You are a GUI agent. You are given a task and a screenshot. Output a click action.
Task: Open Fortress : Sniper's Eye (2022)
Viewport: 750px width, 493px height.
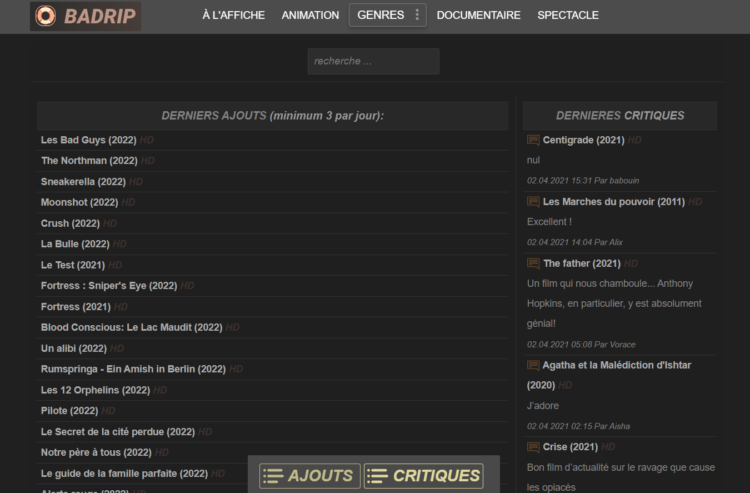[x=109, y=286]
